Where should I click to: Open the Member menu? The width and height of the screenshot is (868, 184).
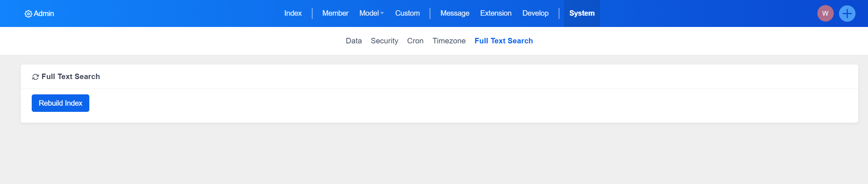[x=335, y=13]
